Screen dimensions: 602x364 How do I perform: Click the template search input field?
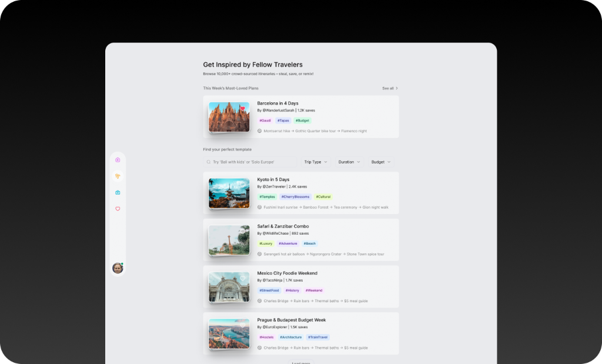pyautogui.click(x=250, y=162)
